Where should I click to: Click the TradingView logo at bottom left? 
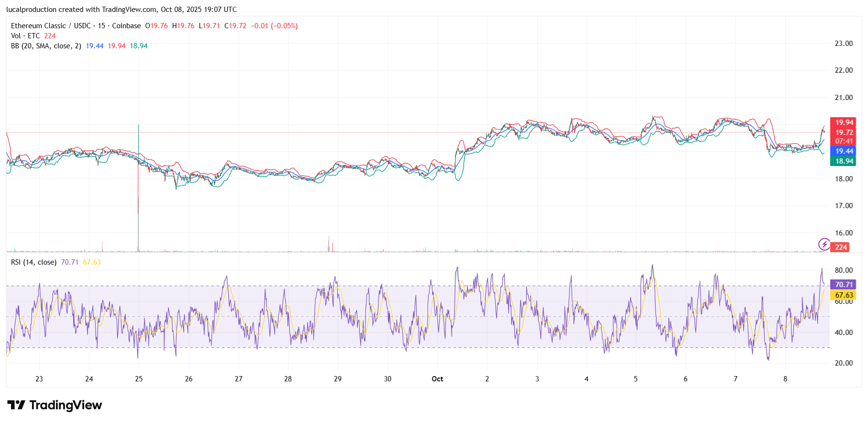(55, 405)
